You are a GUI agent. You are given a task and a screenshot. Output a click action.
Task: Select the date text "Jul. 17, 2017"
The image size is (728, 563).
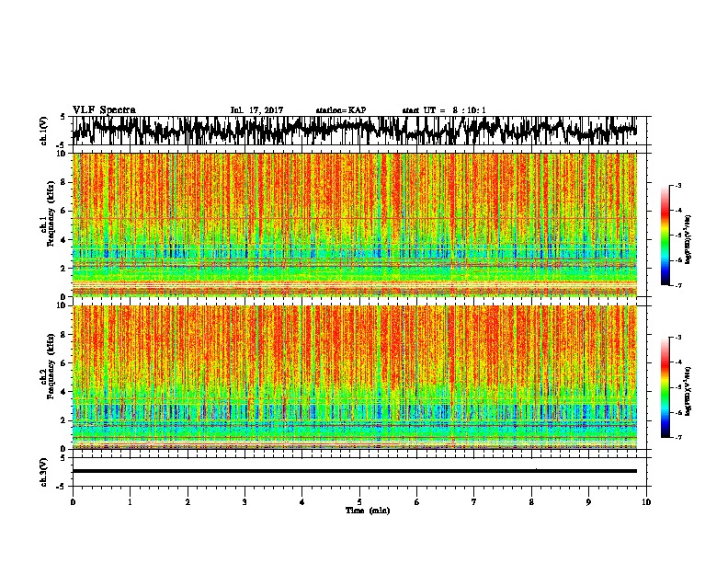pyautogui.click(x=256, y=110)
